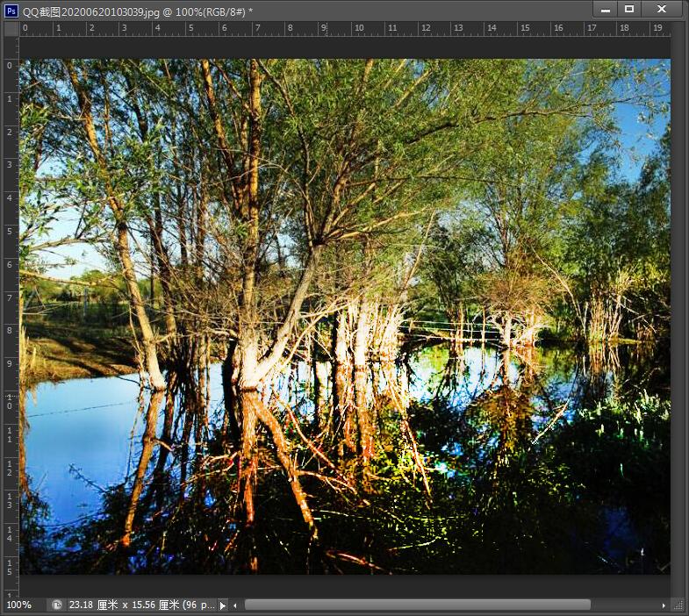Click the right scroll arrow of horizontal scrollbar
This screenshot has height=616, width=689.
tap(664, 605)
